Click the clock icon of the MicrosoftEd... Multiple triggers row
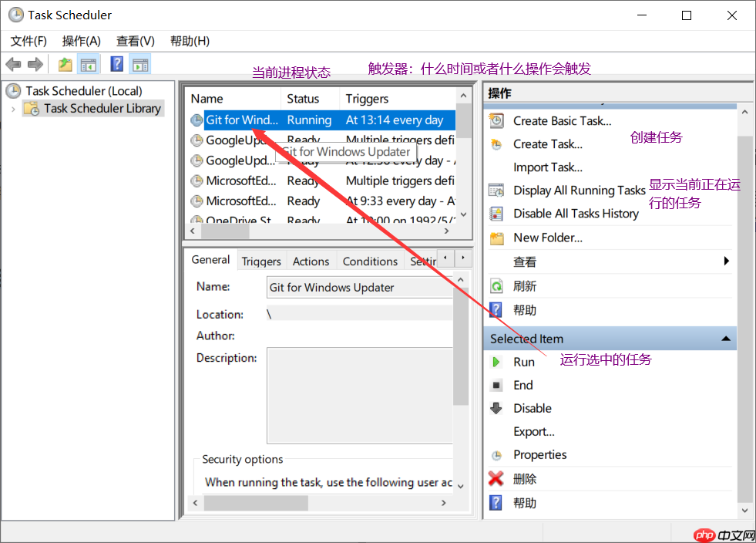The height and width of the screenshot is (543, 756). click(x=197, y=181)
